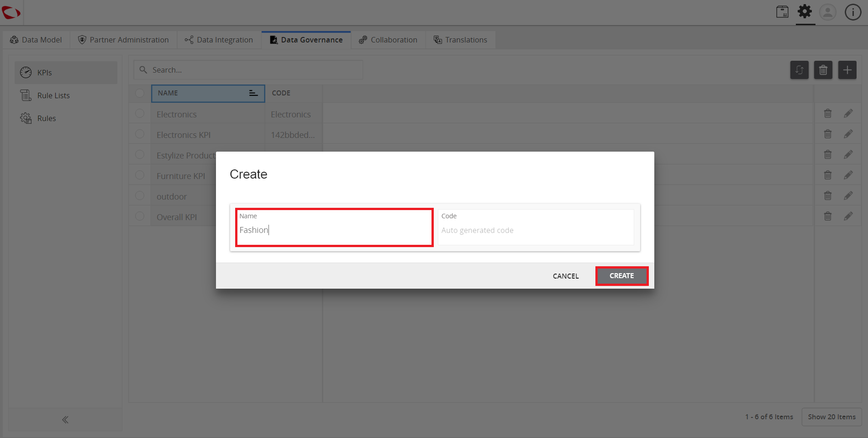Edit the Estylize Product row

[848, 154]
